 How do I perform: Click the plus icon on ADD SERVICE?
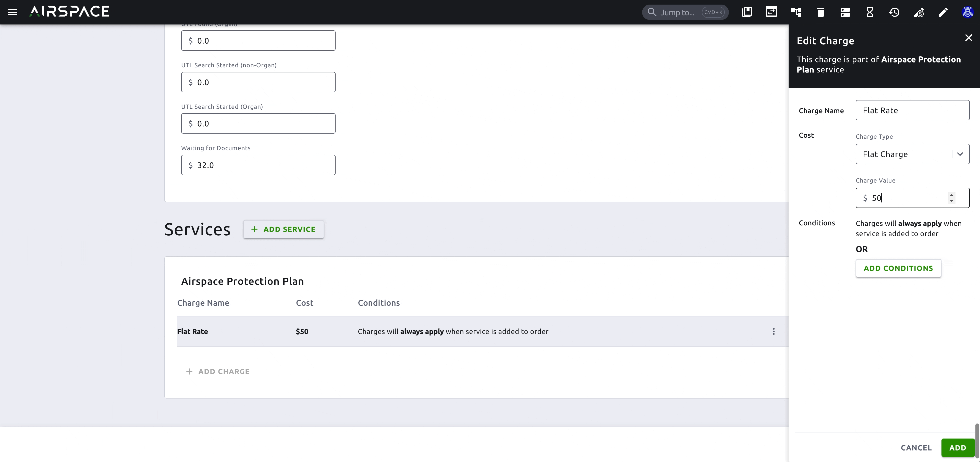(254, 229)
